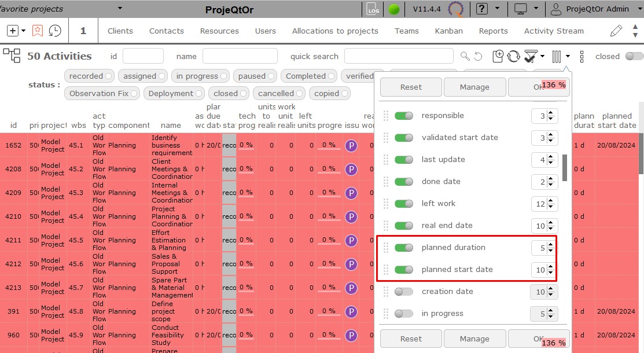Open the Activity Stream menu item
This screenshot has height=353, width=644.
554,31
